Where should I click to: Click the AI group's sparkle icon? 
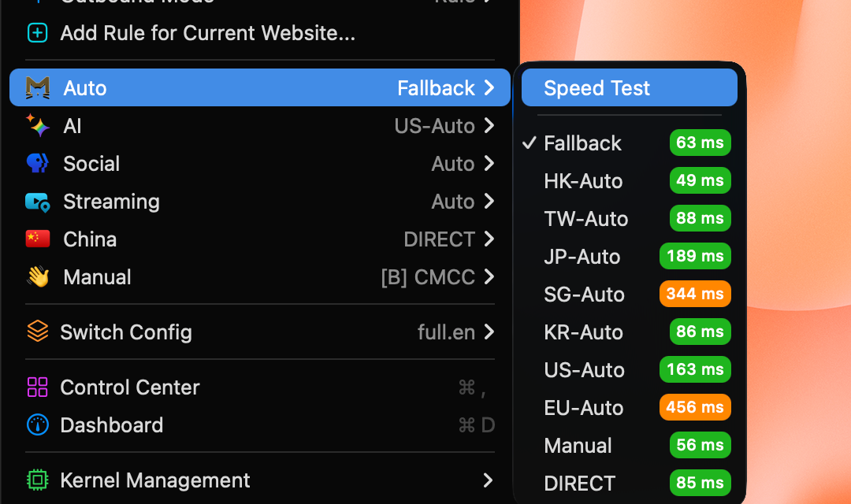click(x=36, y=125)
